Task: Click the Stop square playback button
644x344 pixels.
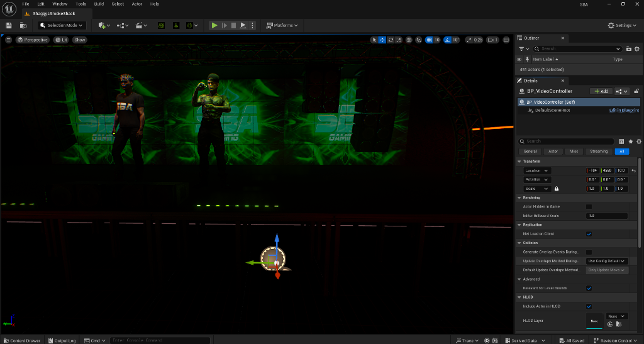Action: [233, 25]
